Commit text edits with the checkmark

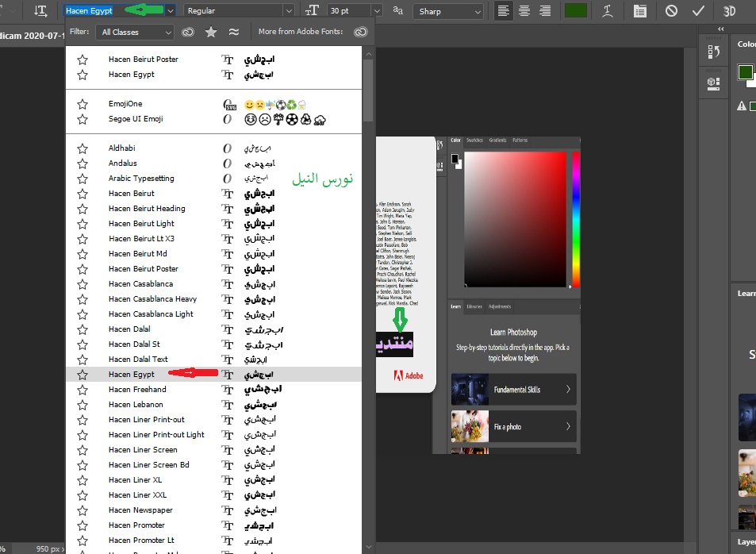(x=698, y=11)
